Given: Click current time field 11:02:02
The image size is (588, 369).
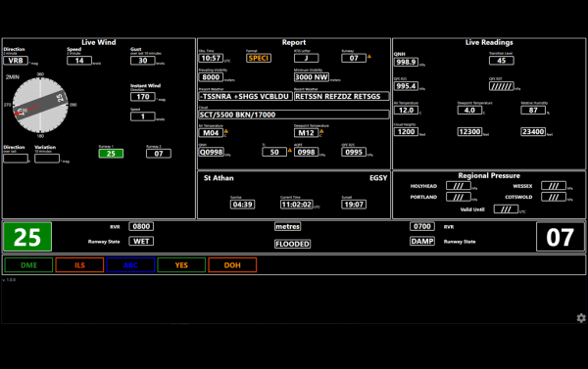Looking at the screenshot, I should pos(297,205).
